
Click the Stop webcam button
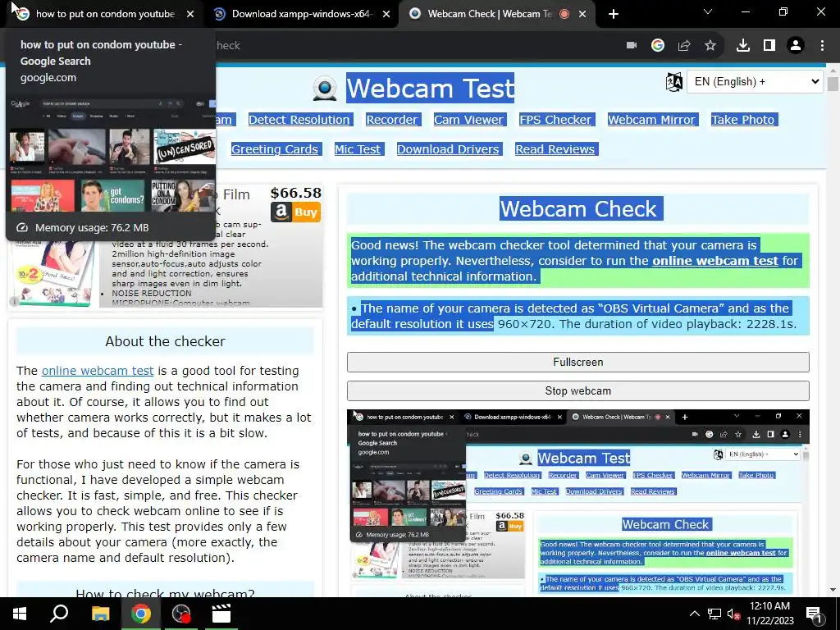[x=578, y=391]
